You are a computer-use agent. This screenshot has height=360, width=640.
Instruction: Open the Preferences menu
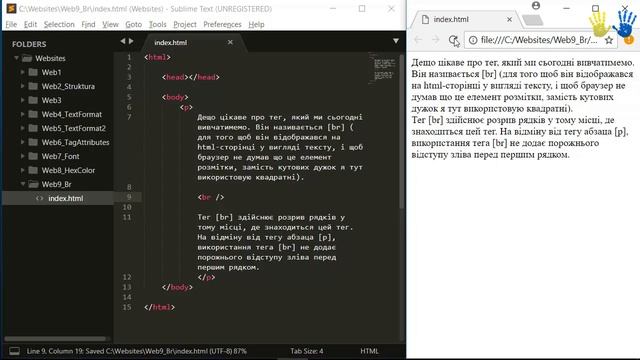point(222,24)
